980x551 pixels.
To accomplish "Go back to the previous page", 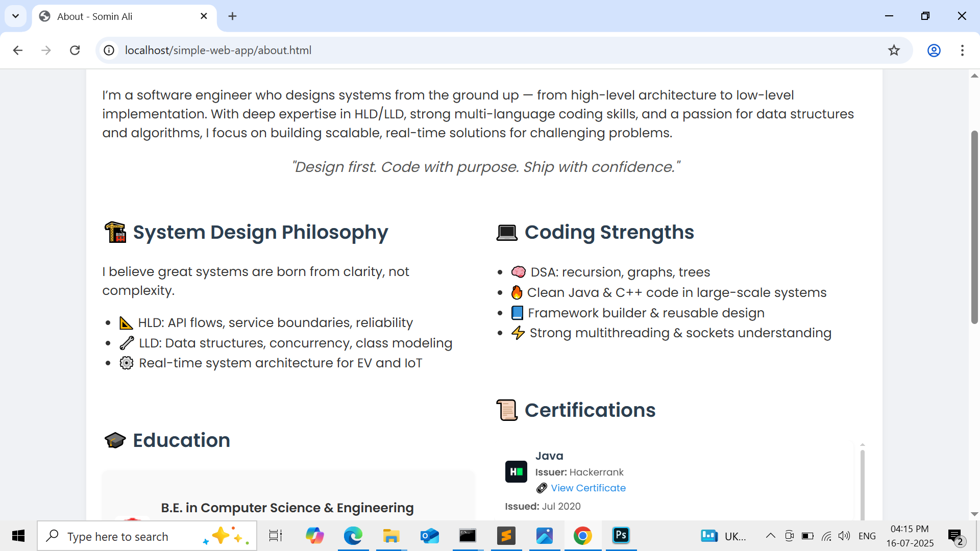I will (18, 50).
